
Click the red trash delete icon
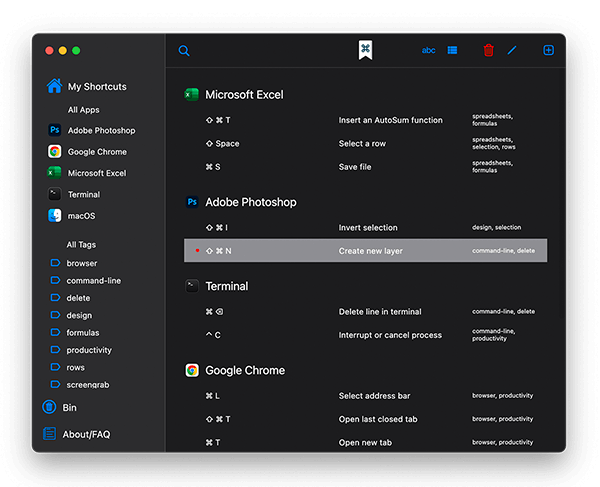click(488, 50)
